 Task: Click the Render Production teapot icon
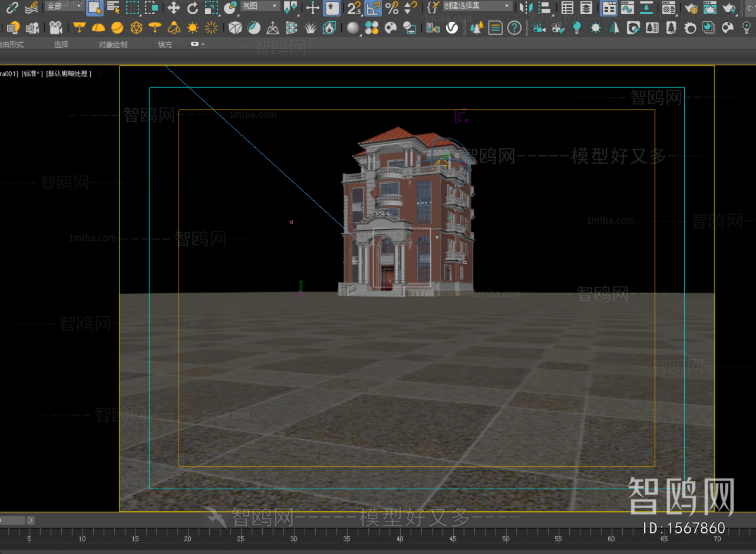click(729, 7)
